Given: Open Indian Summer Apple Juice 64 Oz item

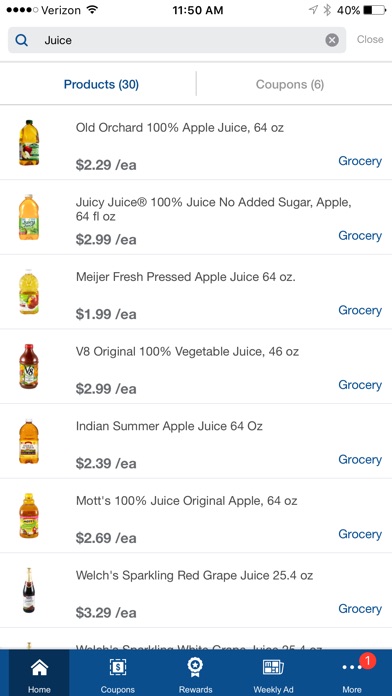Looking at the screenshot, I should click(x=196, y=441).
